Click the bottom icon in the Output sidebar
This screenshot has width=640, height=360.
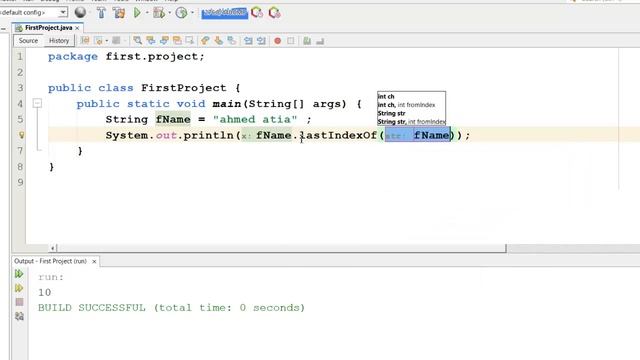(x=19, y=316)
